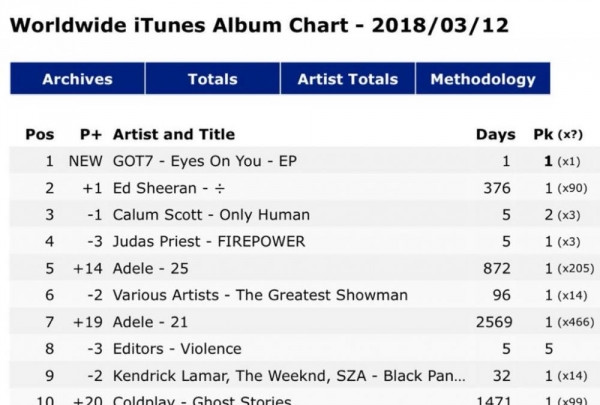Open the Artist Totals tab

[347, 79]
